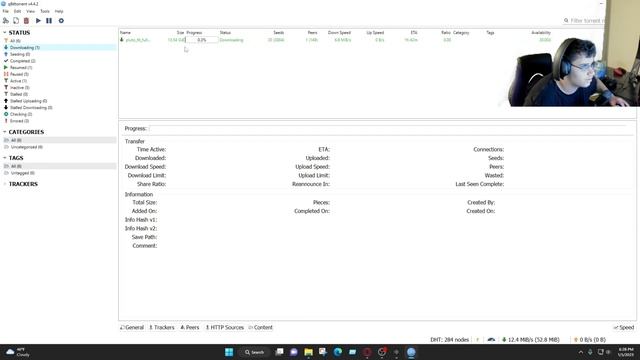
Task: Sort by the Name column header
Action: [x=125, y=32]
